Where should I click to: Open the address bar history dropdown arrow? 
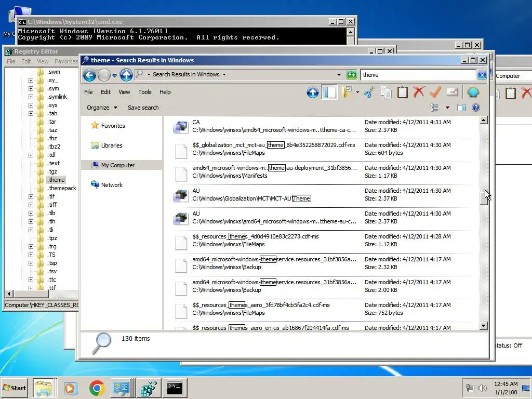point(339,75)
